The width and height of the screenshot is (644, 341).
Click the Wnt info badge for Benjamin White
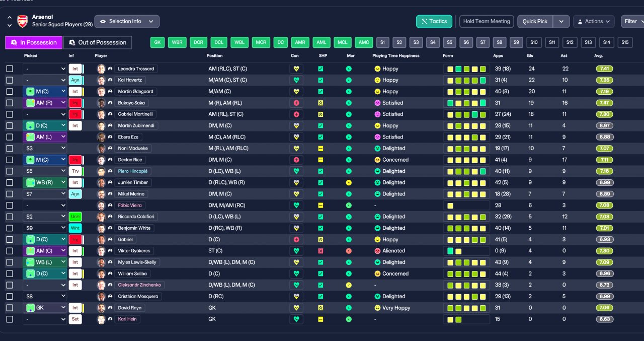tap(75, 228)
